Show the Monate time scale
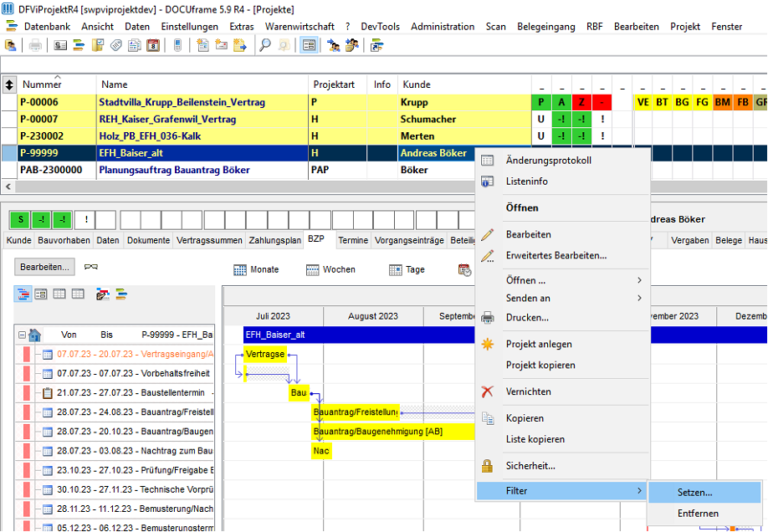 257,270
